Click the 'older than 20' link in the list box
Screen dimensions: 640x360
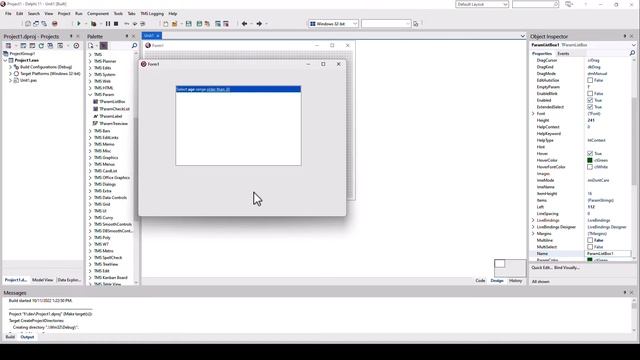point(218,89)
